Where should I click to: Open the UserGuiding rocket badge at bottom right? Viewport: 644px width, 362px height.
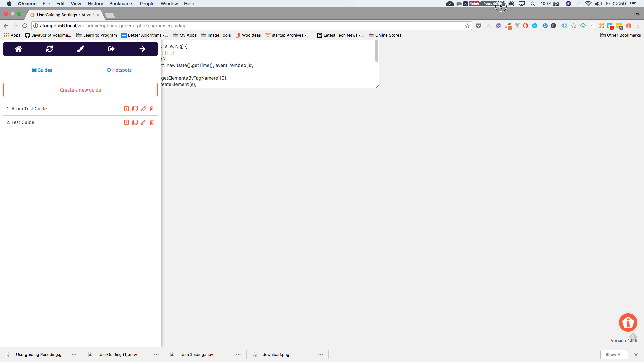[x=628, y=322]
